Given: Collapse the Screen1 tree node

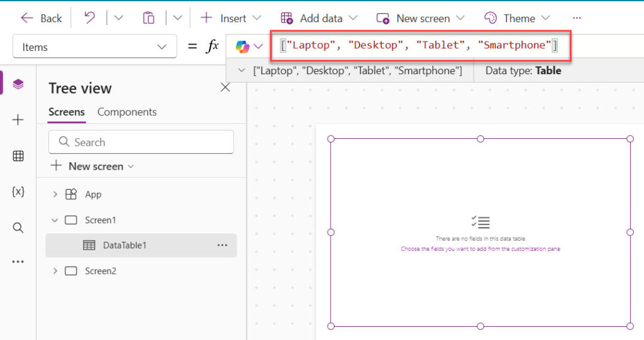Looking at the screenshot, I should [55, 220].
